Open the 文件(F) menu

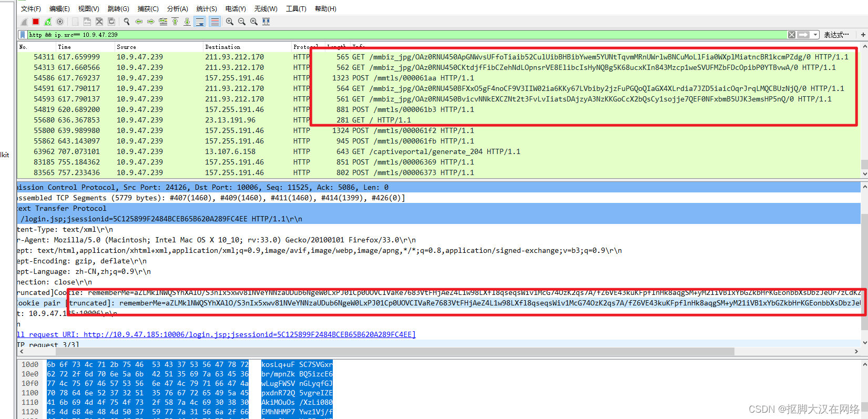pos(31,9)
